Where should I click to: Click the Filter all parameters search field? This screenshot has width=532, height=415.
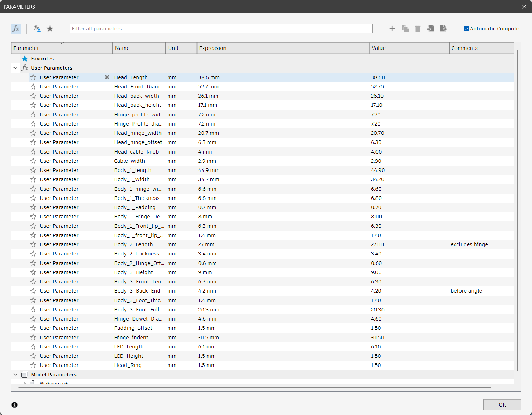[221, 29]
